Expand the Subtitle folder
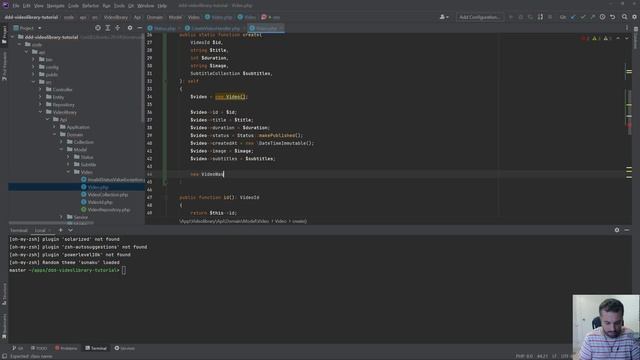Viewport: 640px width, 360px height. 68,164
